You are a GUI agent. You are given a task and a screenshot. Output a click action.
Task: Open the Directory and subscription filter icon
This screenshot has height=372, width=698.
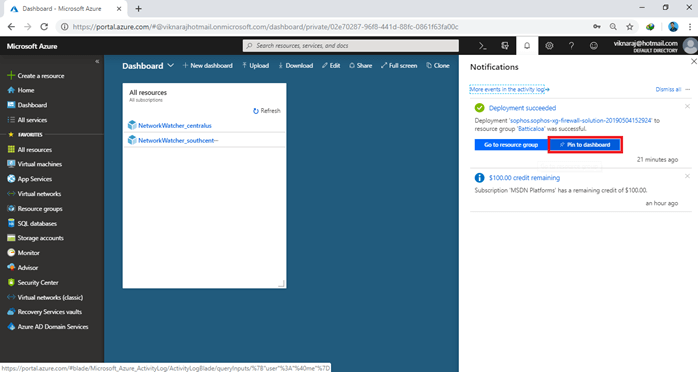(x=505, y=46)
